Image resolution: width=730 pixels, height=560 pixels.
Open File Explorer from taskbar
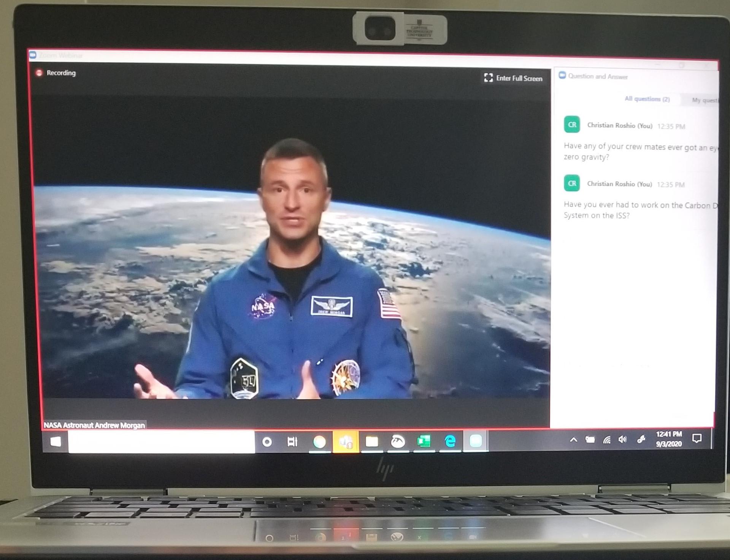click(x=372, y=441)
